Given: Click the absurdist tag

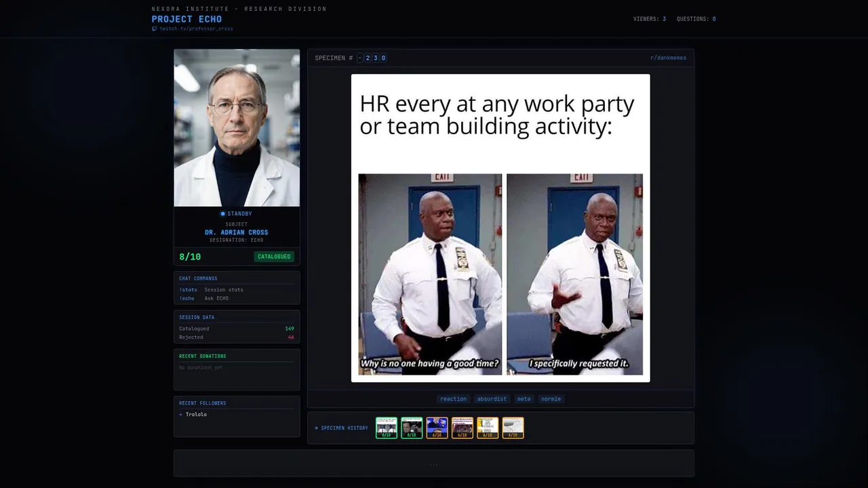Looking at the screenshot, I should click(492, 399).
